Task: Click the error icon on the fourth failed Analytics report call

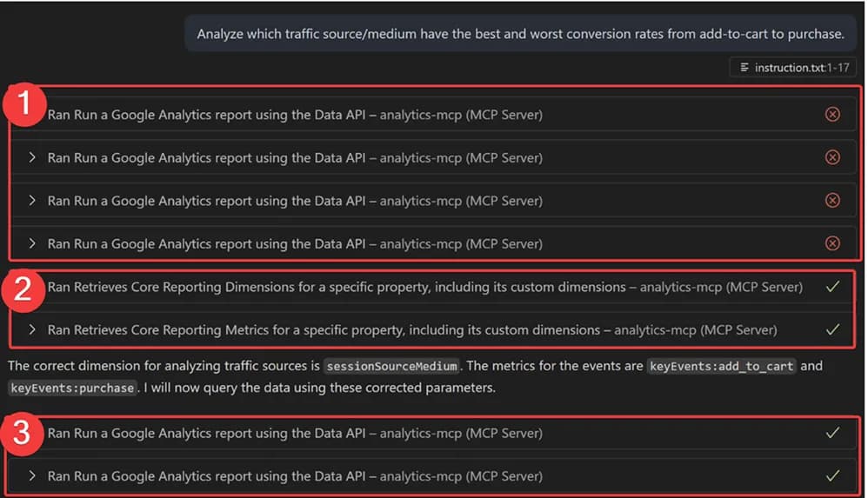Action: coord(832,243)
